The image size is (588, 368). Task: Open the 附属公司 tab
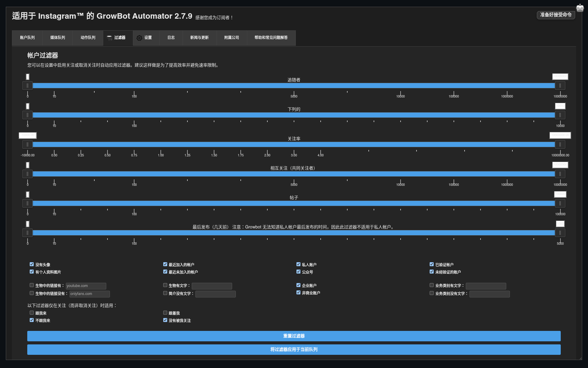coord(232,38)
